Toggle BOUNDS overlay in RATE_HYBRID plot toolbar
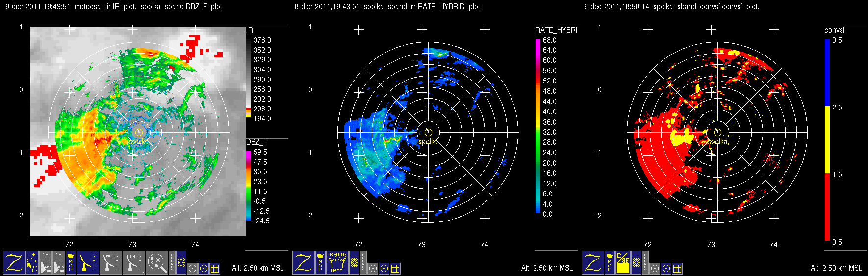This screenshot has width=868, height=276. [363, 263]
